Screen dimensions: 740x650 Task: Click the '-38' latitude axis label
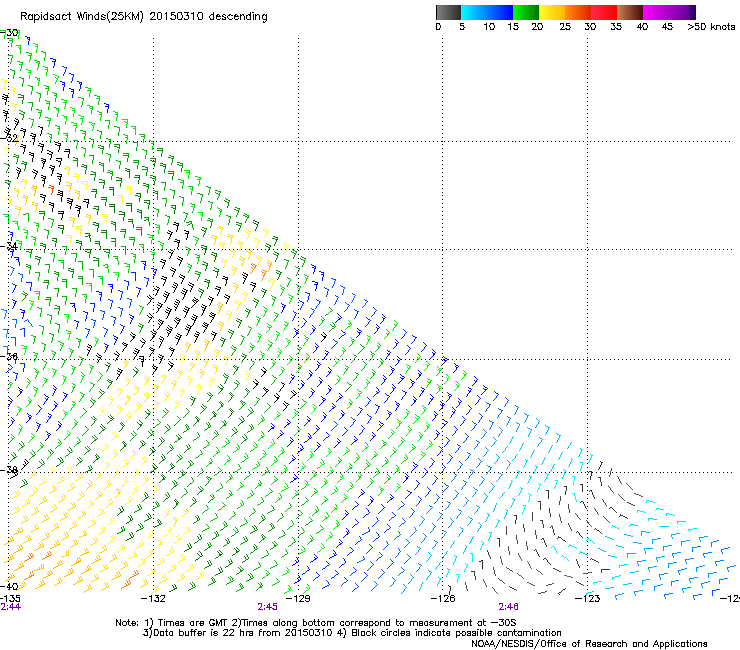(9, 470)
